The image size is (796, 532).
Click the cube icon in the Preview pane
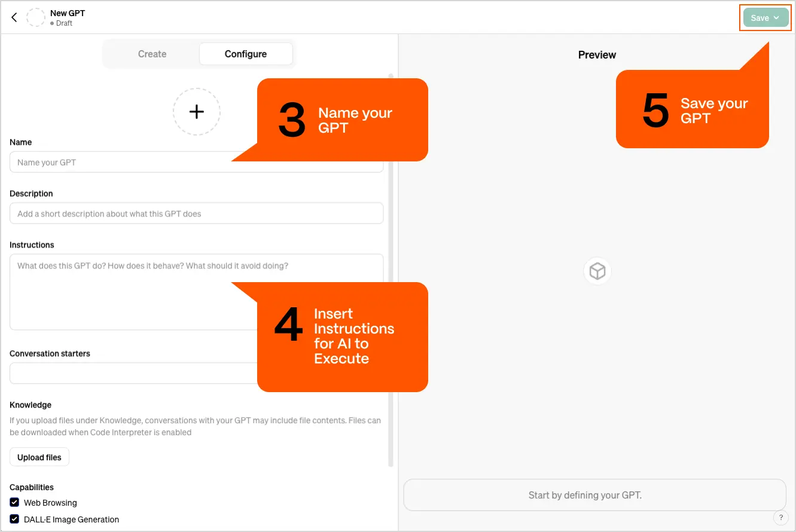point(597,271)
